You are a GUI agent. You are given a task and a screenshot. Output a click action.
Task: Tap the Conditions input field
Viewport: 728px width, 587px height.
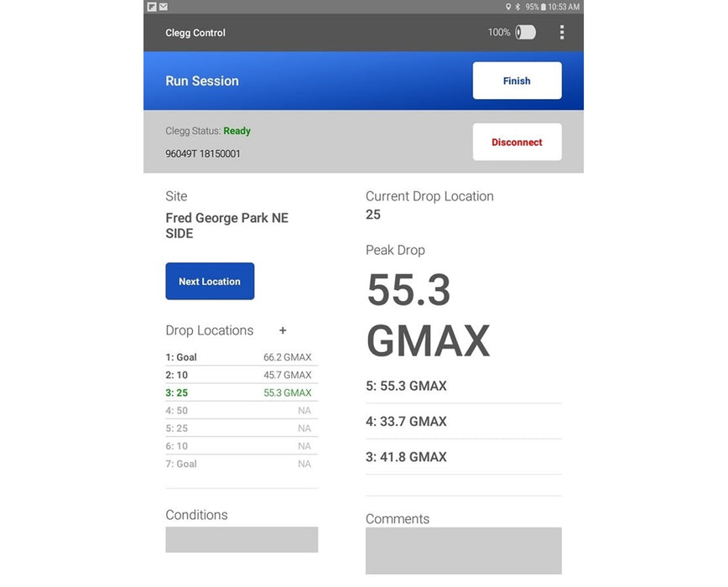click(242, 539)
